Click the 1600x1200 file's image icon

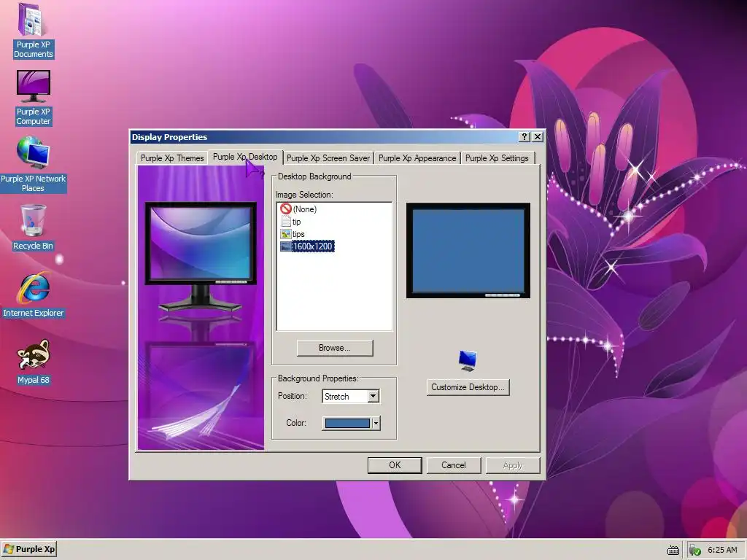coord(286,246)
